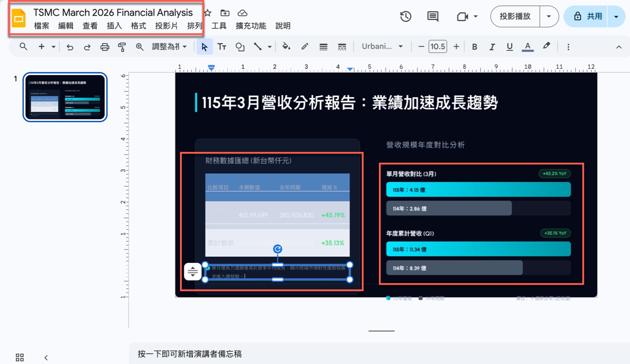
Task: Open the zoom magnifier tool
Action: (139, 47)
